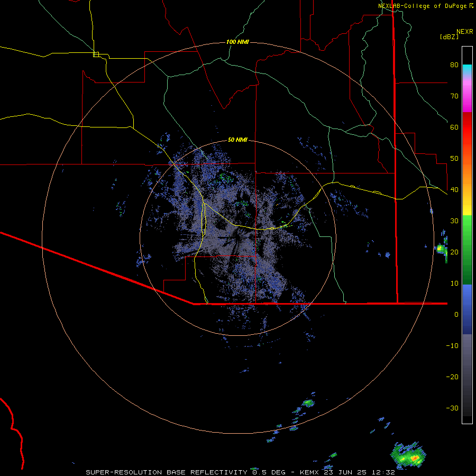The image size is (476, 476).
Task: Click the 40 value on dBZ scale
Action: coord(454,190)
